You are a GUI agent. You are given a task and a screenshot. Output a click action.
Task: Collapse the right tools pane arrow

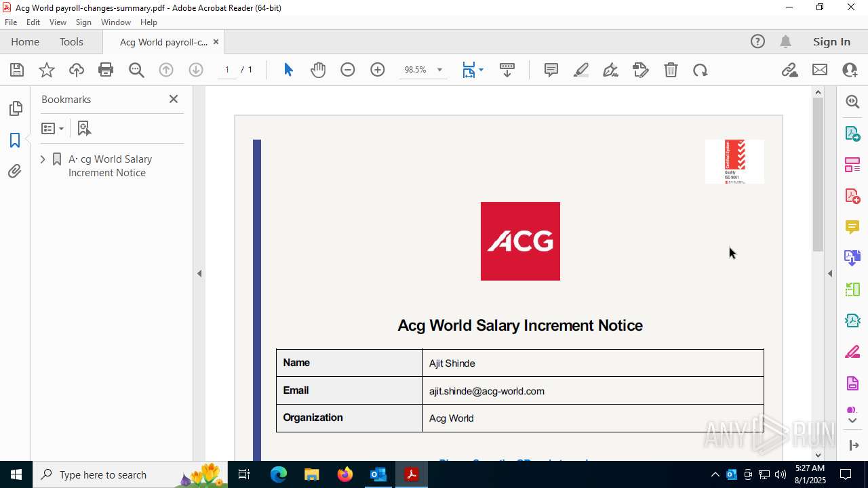[x=830, y=274]
